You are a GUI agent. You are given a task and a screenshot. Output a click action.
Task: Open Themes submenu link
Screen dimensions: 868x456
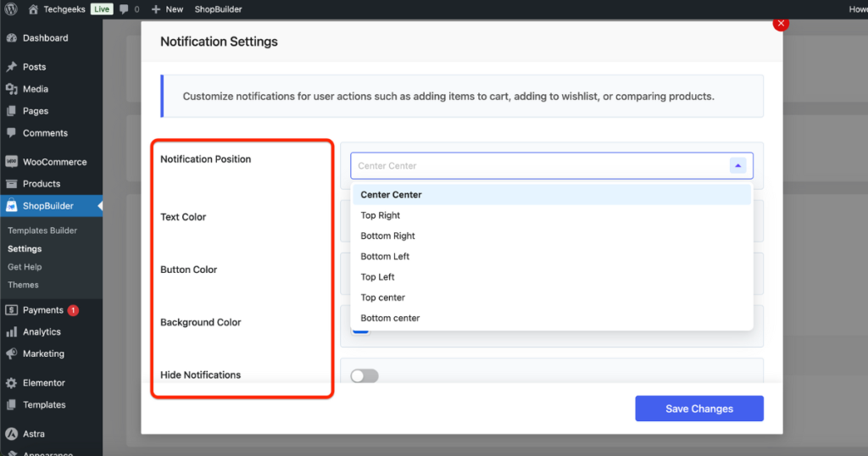point(23,285)
